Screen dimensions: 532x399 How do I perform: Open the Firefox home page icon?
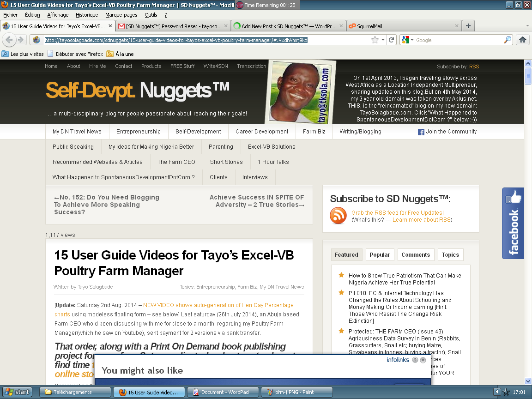(x=522, y=40)
